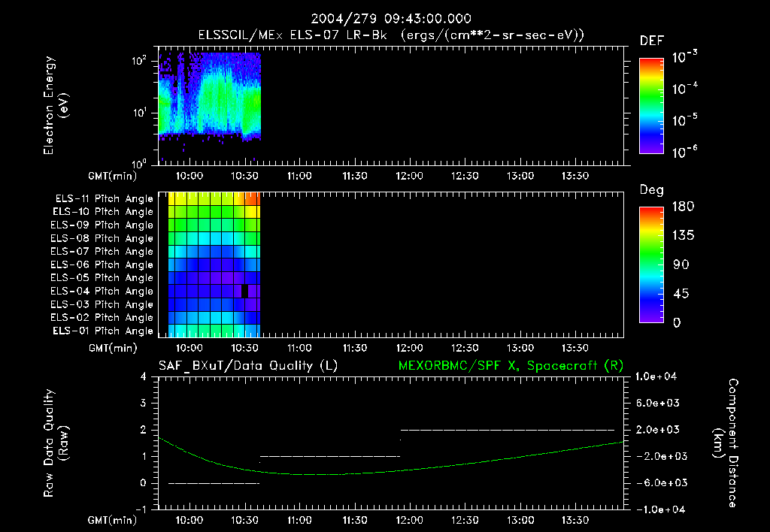Viewport: 770px width, 532px height.
Task: Click the 10⁻⁶ label on the DEF scale
Action: pyautogui.click(x=684, y=152)
